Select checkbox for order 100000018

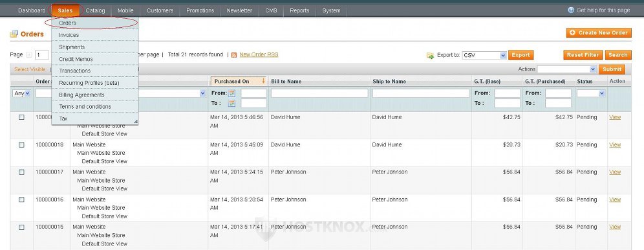21,144
